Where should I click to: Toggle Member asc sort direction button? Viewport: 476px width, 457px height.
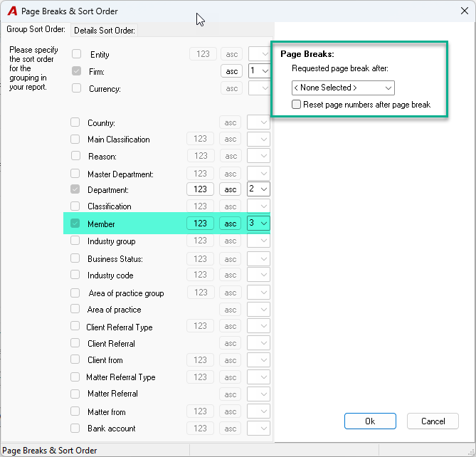pos(231,224)
